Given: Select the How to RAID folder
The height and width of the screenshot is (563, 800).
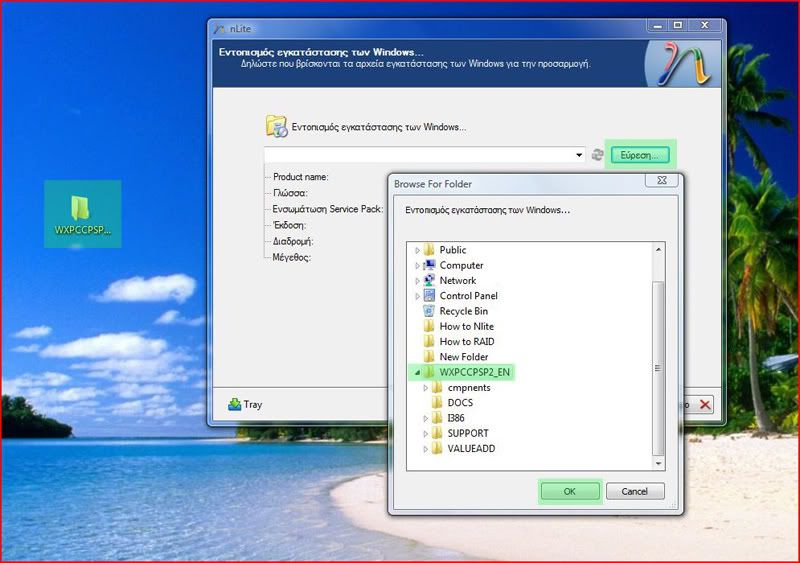Looking at the screenshot, I should [466, 341].
